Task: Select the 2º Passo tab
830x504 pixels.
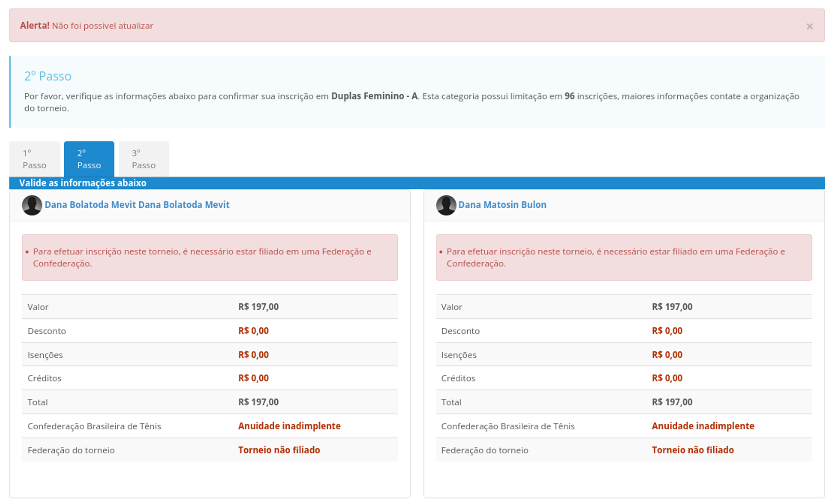Action: click(x=89, y=159)
